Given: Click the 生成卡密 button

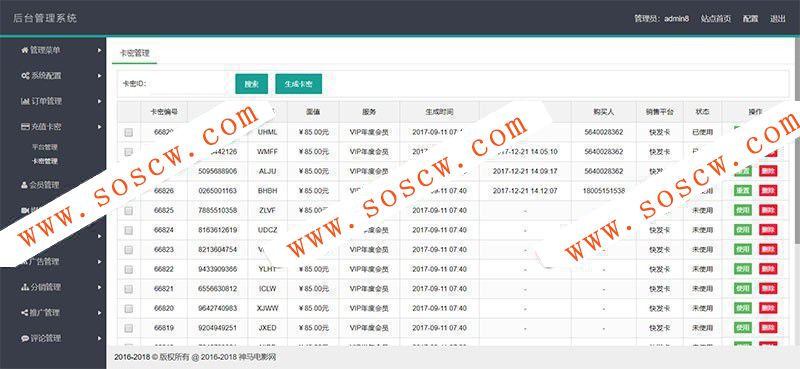Looking at the screenshot, I should 298,84.
